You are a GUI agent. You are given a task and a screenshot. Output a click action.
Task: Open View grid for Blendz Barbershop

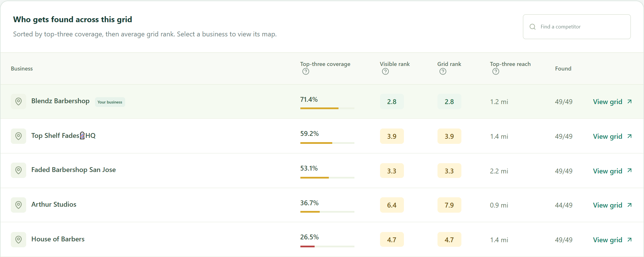point(612,102)
